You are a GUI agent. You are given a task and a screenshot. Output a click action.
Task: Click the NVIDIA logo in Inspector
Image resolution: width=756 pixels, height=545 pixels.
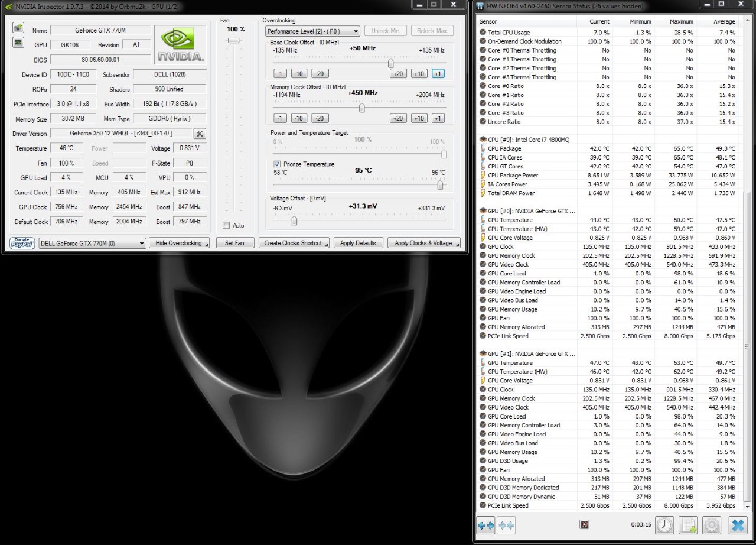point(181,44)
